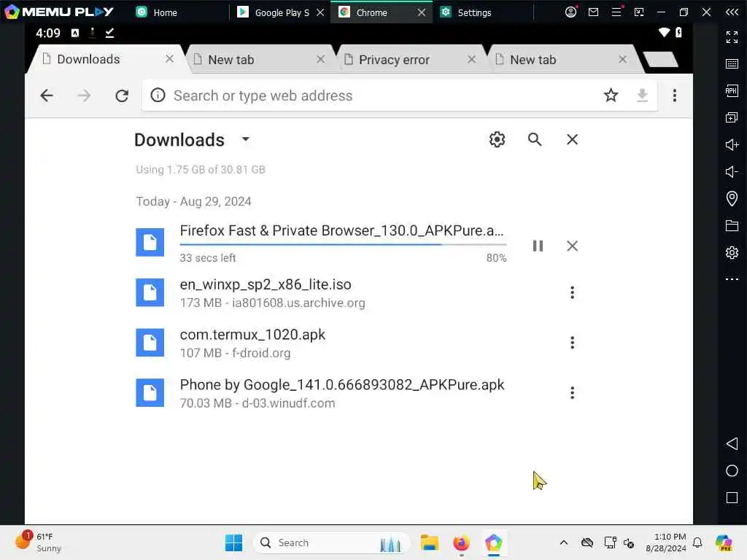The width and height of the screenshot is (747, 560).
Task: Click the download icon in address bar
Action: pos(642,96)
